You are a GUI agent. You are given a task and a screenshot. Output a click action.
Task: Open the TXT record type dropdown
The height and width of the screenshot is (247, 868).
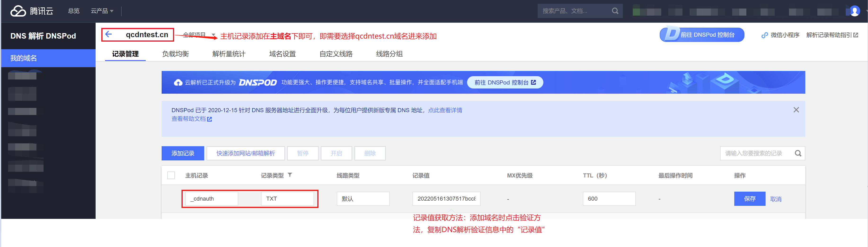pos(288,199)
